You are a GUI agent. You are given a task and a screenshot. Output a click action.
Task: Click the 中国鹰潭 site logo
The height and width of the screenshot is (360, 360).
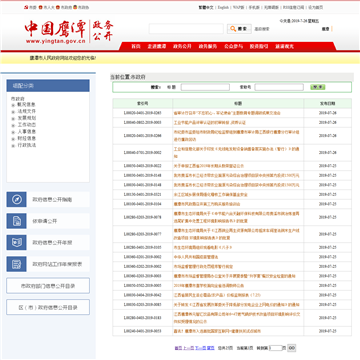click(69, 32)
